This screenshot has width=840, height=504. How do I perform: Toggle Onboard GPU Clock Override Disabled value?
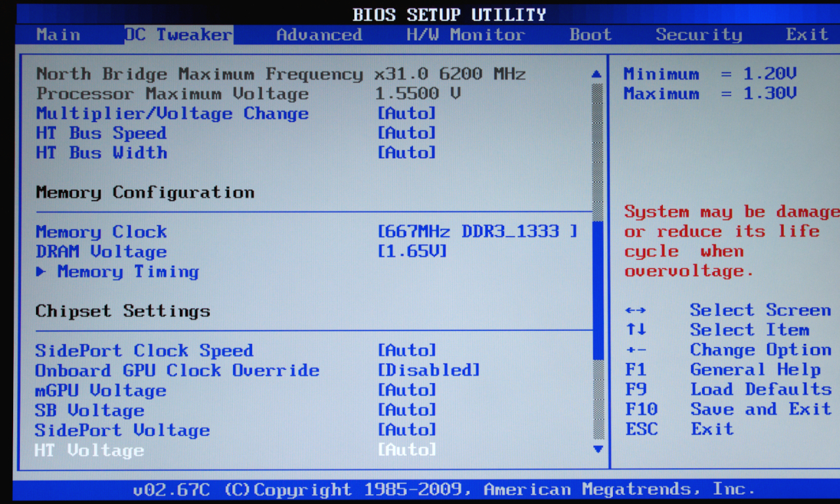pos(429,370)
